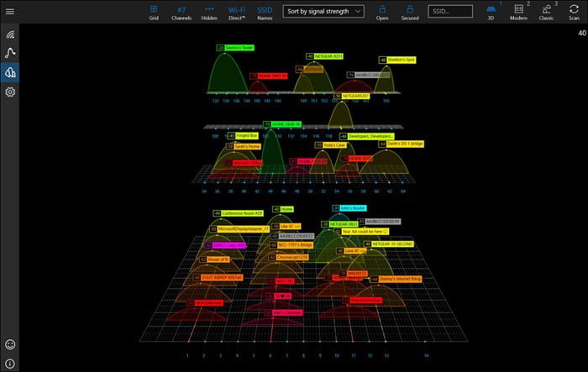Toggle the Grid display option
This screenshot has width=588, height=372.
point(154,13)
